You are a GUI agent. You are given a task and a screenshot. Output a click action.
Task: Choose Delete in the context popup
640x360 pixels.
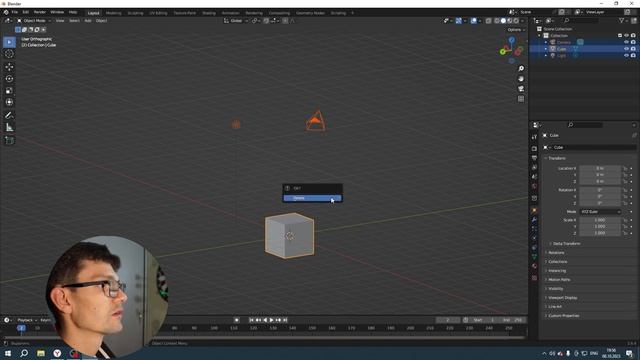[x=312, y=198]
